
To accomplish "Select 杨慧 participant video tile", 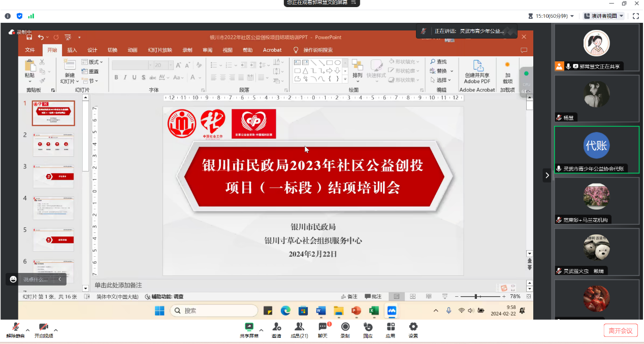I will [x=596, y=98].
